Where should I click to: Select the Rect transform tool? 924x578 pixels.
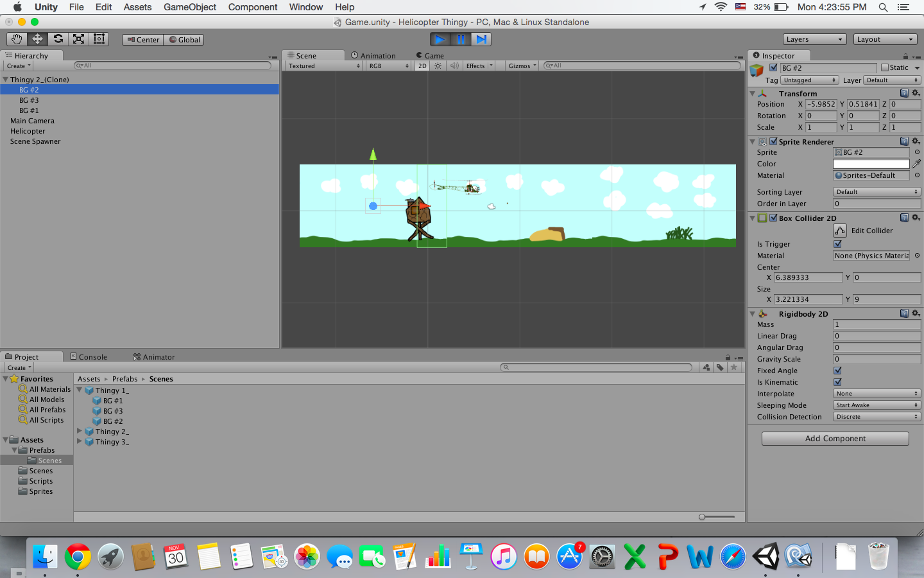pyautogui.click(x=99, y=39)
